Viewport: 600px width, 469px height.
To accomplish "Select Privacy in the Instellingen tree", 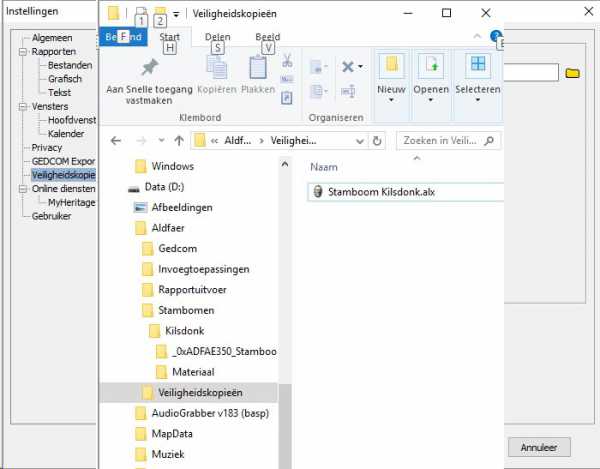I will (x=46, y=147).
